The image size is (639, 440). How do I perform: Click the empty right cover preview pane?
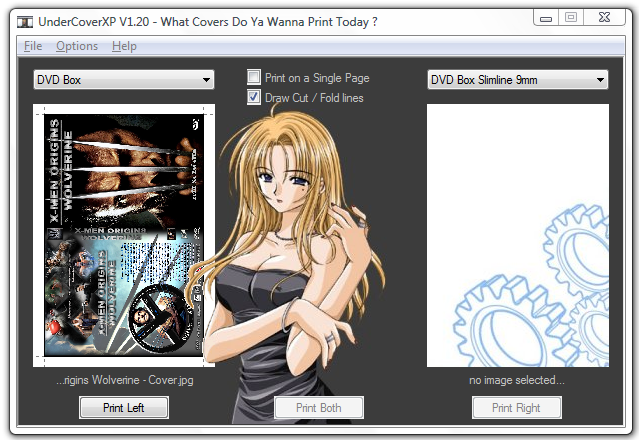pyautogui.click(x=518, y=235)
